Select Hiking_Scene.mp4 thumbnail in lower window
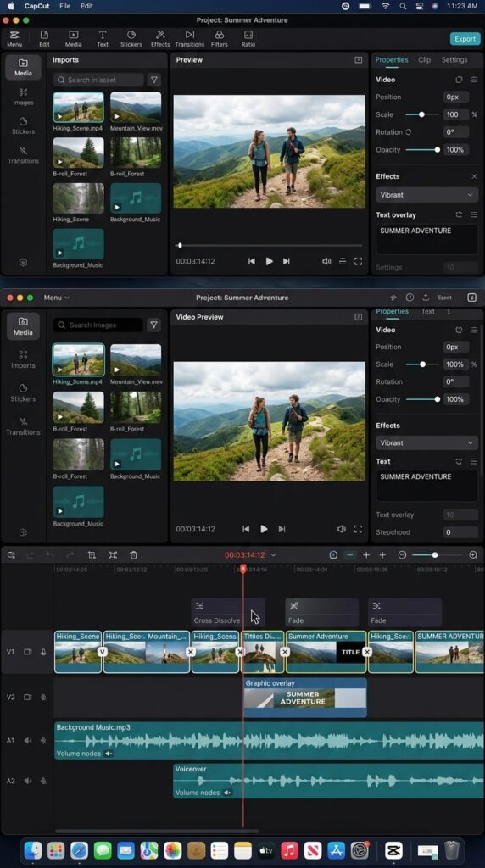 pos(78,359)
